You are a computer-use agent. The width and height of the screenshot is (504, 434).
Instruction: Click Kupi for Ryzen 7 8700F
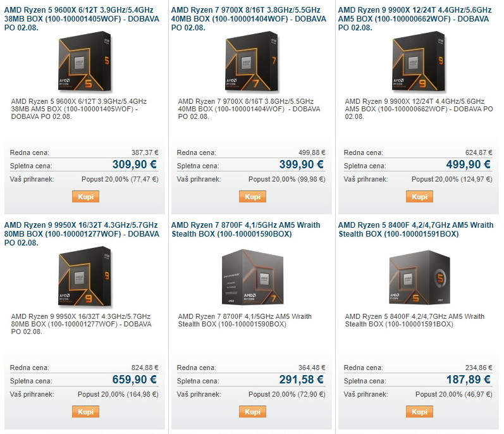(x=252, y=411)
